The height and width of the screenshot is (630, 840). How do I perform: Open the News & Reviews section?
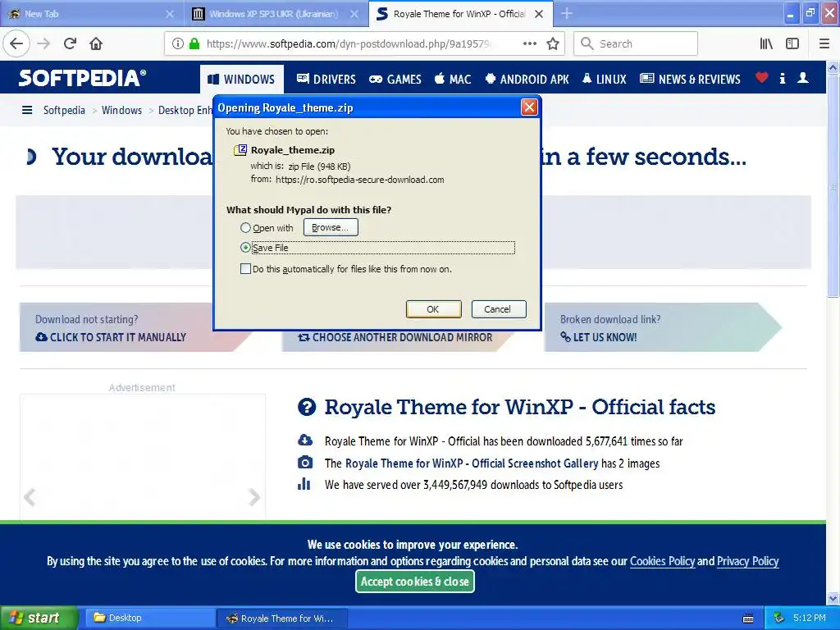[690, 80]
